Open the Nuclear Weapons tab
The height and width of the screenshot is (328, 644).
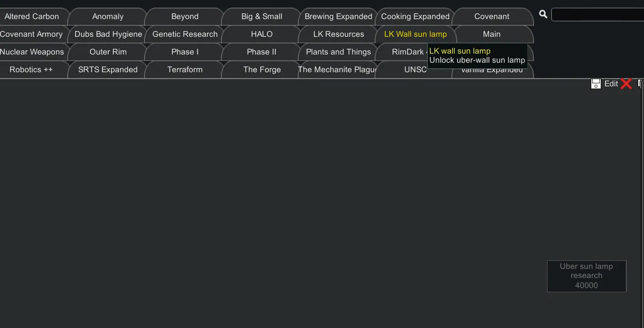pos(32,52)
